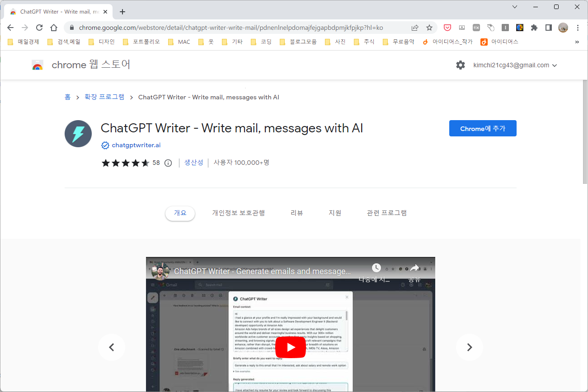Viewport: 588px width, 392px height.
Task: Show hidden bookmarks with the double chevron
Action: click(x=577, y=42)
